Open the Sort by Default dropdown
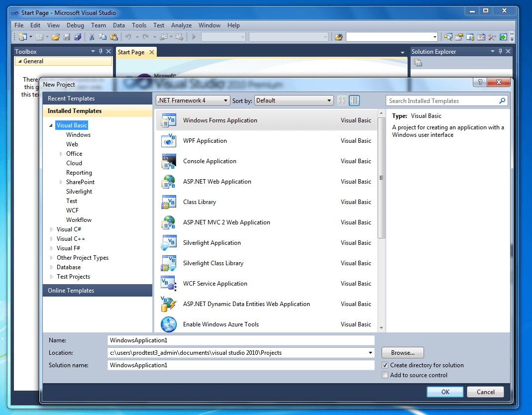This screenshot has width=532, height=415. tap(294, 101)
